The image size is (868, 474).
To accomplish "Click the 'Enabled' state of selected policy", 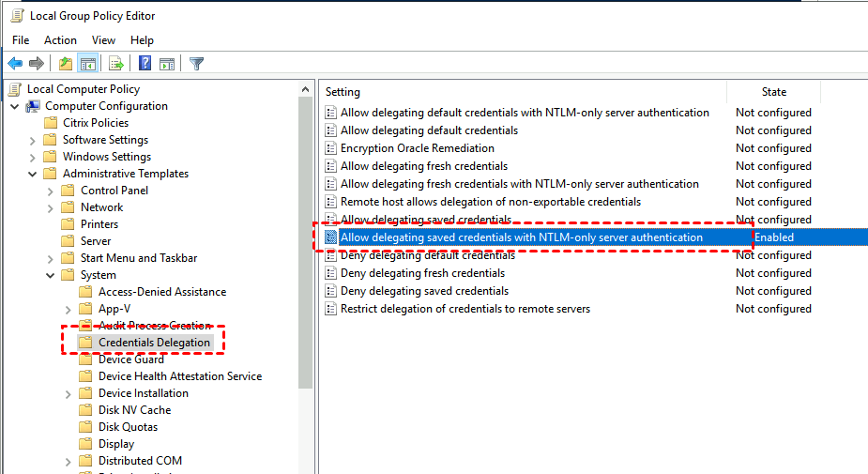I will pyautogui.click(x=774, y=237).
